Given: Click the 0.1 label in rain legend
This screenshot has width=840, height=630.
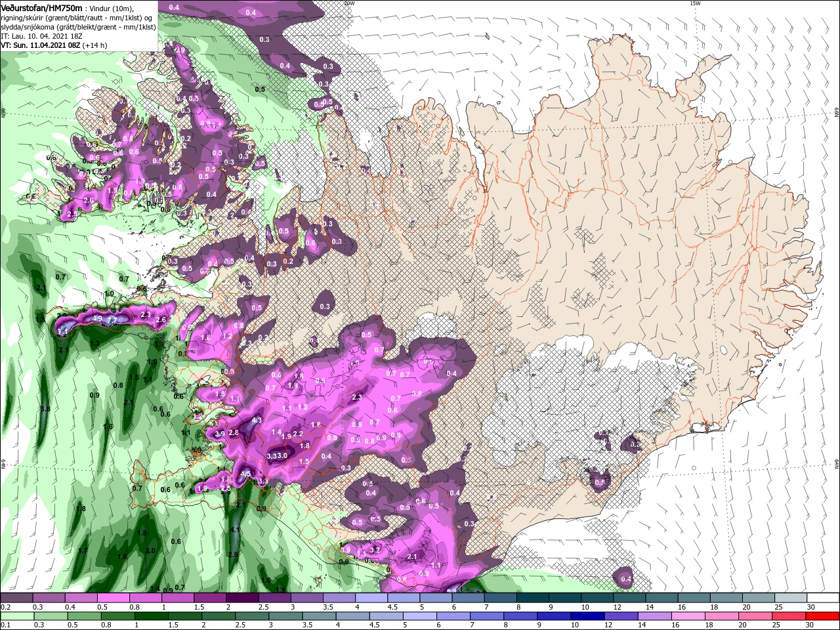Looking at the screenshot, I should point(5,625).
